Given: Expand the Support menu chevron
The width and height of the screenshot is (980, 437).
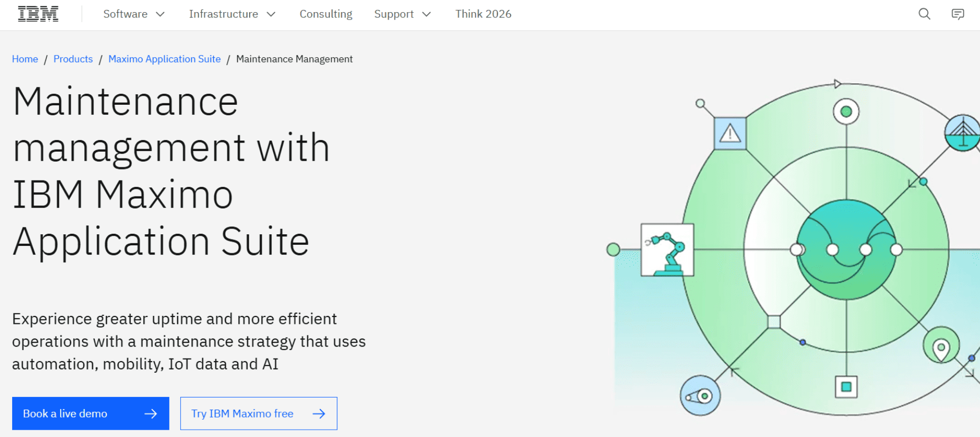Looking at the screenshot, I should click(426, 14).
